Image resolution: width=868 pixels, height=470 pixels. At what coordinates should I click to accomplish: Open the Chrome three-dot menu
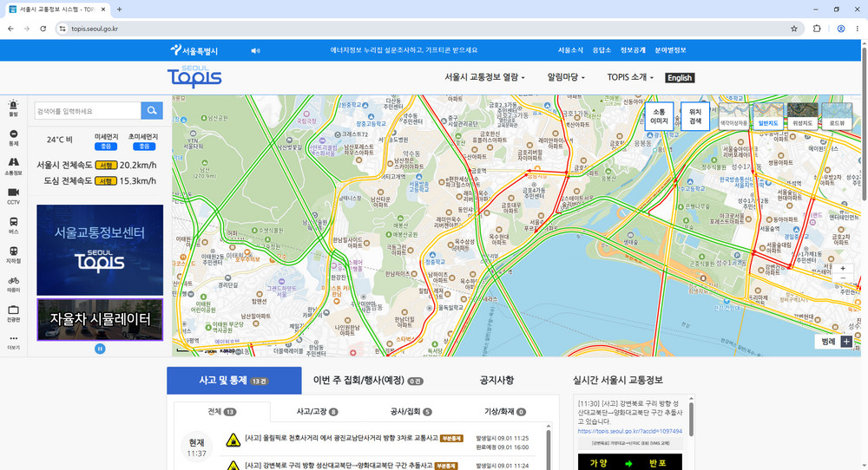pos(858,29)
